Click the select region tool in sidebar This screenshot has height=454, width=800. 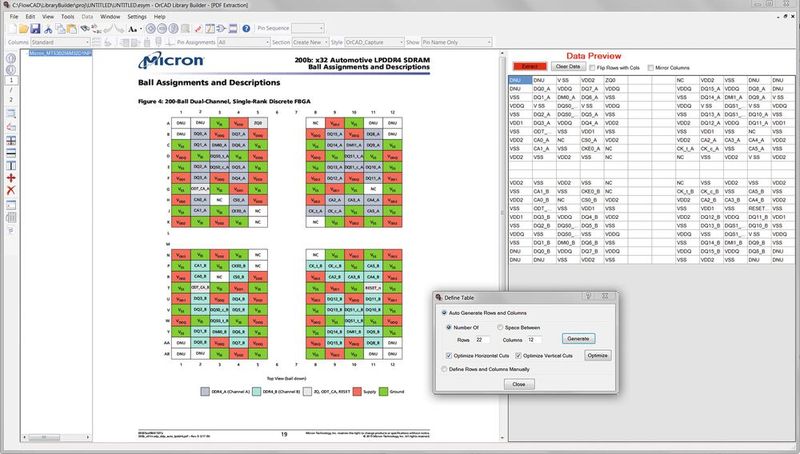click(x=11, y=113)
